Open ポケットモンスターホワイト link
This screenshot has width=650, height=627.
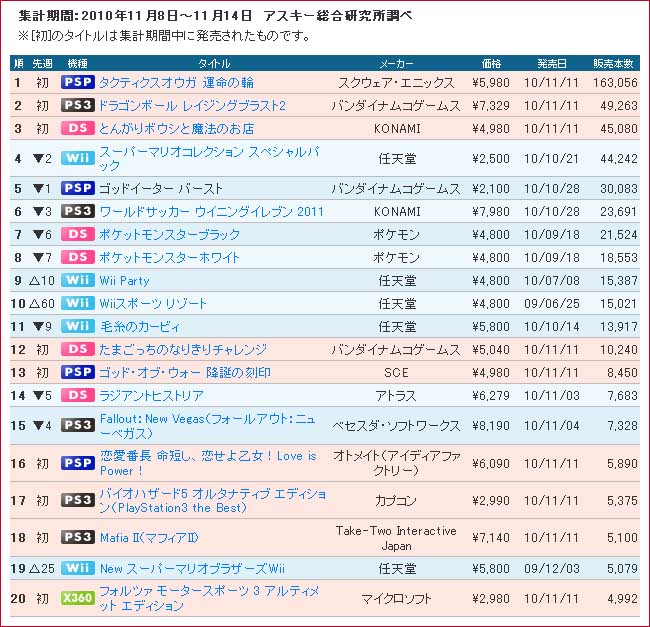point(170,257)
